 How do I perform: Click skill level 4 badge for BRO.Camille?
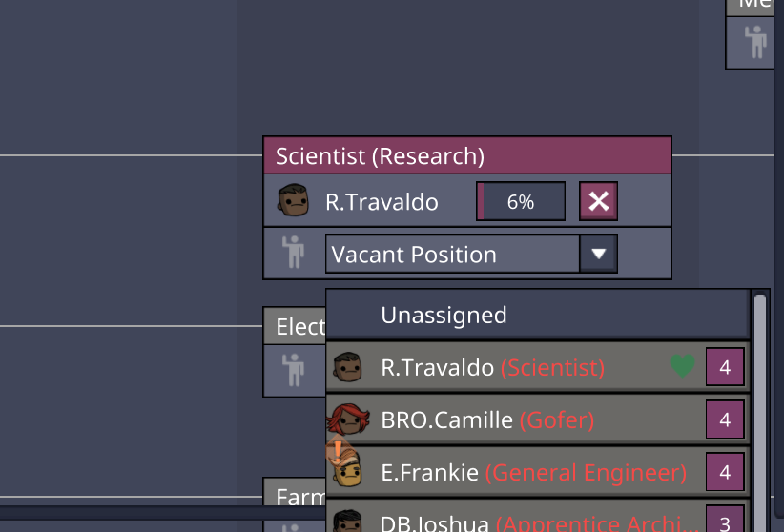click(725, 419)
